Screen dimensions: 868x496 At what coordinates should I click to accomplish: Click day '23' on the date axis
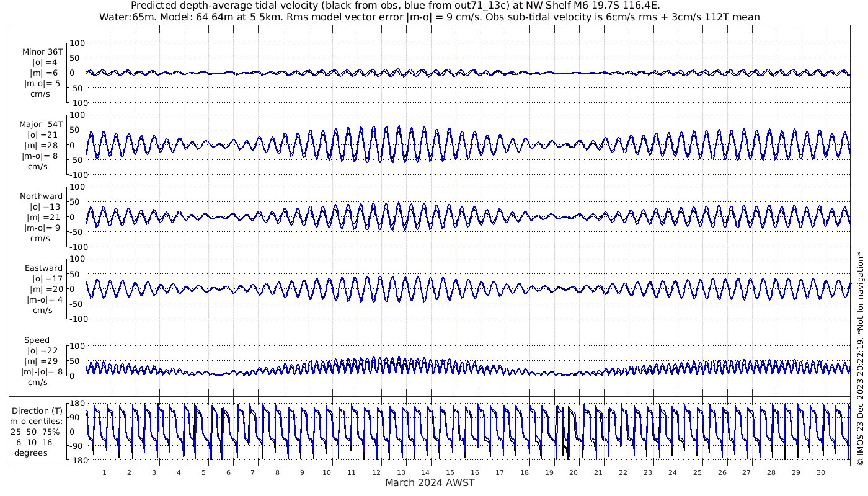pos(648,472)
